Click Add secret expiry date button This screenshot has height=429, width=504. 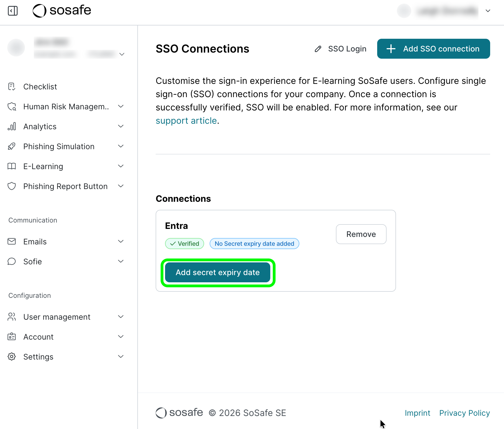(218, 273)
